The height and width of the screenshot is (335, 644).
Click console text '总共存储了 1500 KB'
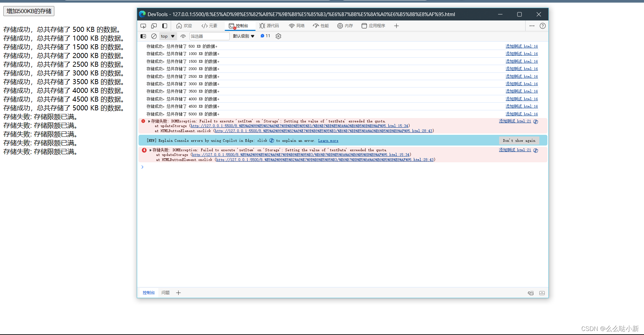185,61
